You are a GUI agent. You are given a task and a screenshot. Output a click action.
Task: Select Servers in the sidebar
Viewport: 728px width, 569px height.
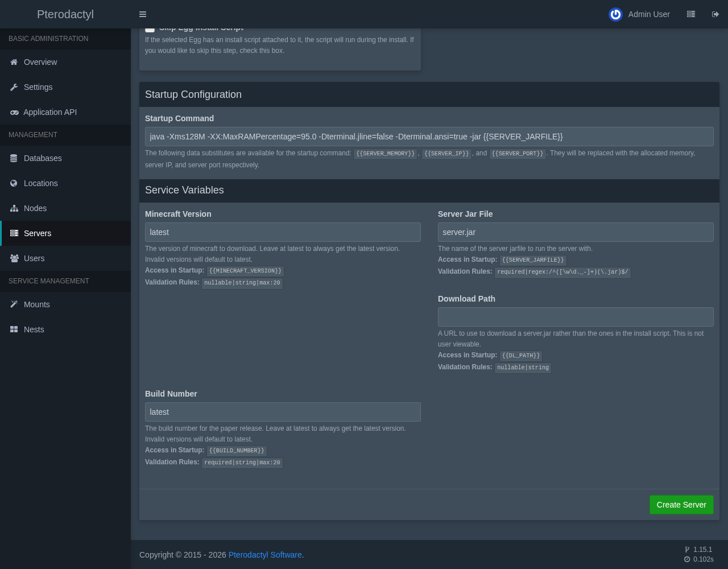[x=65, y=233]
